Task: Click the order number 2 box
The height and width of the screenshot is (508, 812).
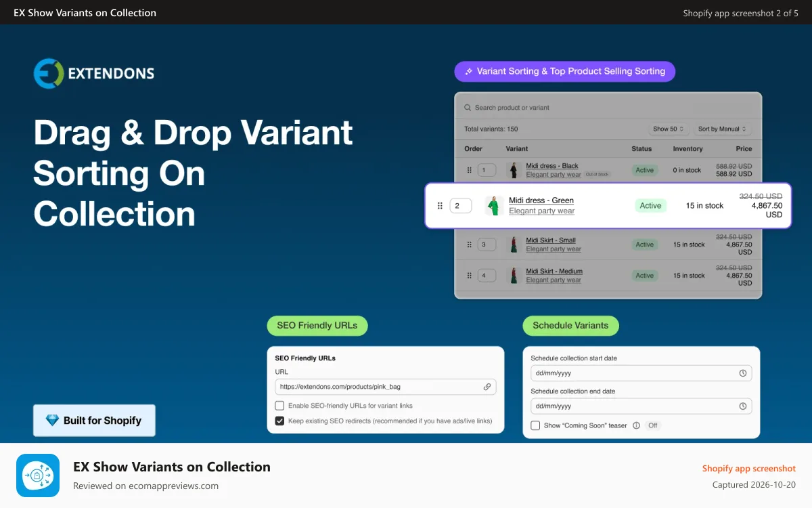Action: (460, 205)
